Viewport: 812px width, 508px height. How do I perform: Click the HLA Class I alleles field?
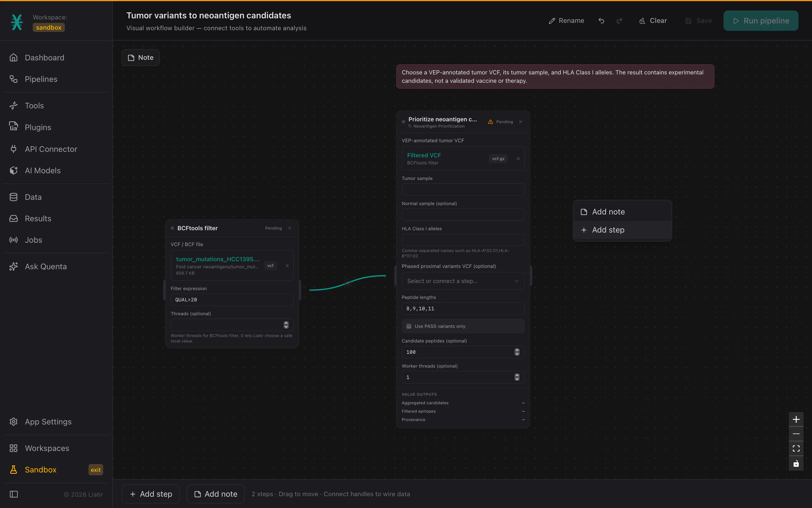point(463,240)
